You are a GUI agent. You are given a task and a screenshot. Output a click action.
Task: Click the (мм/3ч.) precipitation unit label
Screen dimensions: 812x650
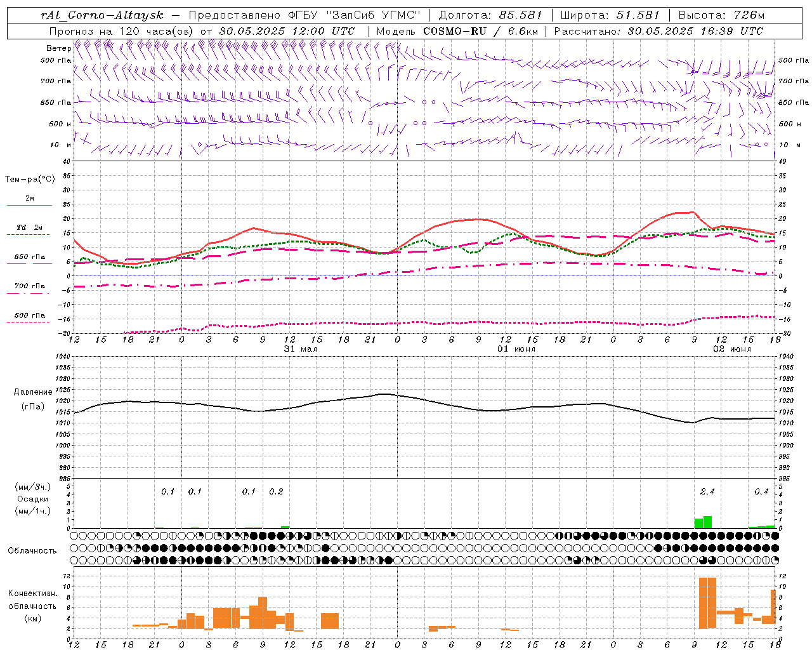point(33,487)
